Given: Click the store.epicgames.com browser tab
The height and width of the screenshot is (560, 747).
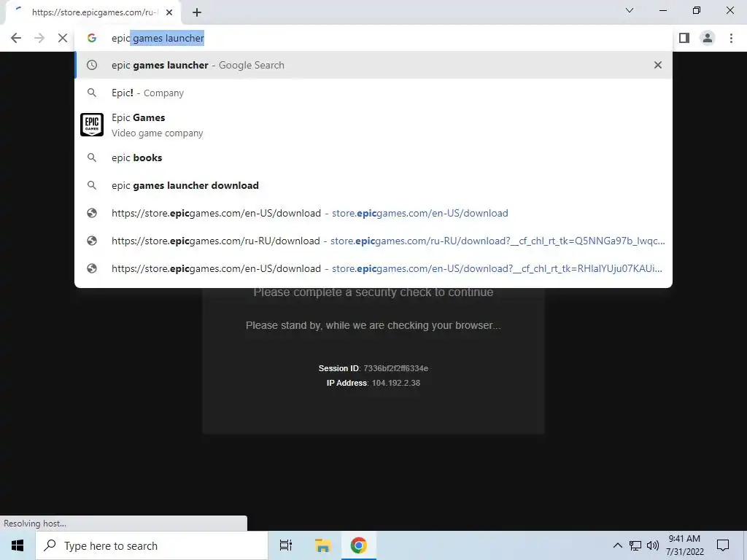Looking at the screenshot, I should pos(93,12).
